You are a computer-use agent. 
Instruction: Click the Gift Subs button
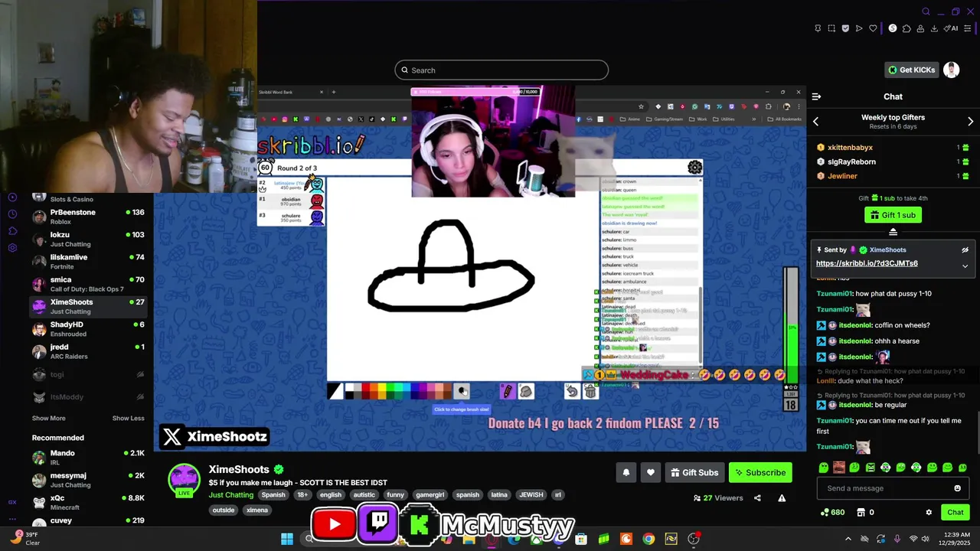[x=694, y=472]
